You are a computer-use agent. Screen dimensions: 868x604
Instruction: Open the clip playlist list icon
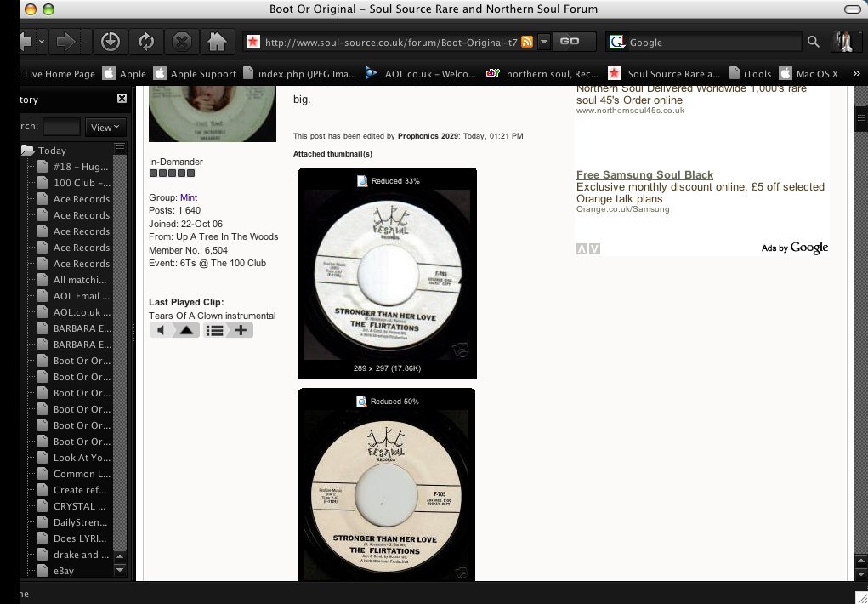coord(215,330)
